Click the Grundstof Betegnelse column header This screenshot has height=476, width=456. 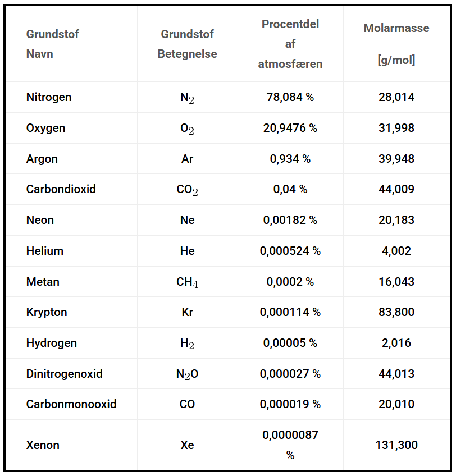187,44
